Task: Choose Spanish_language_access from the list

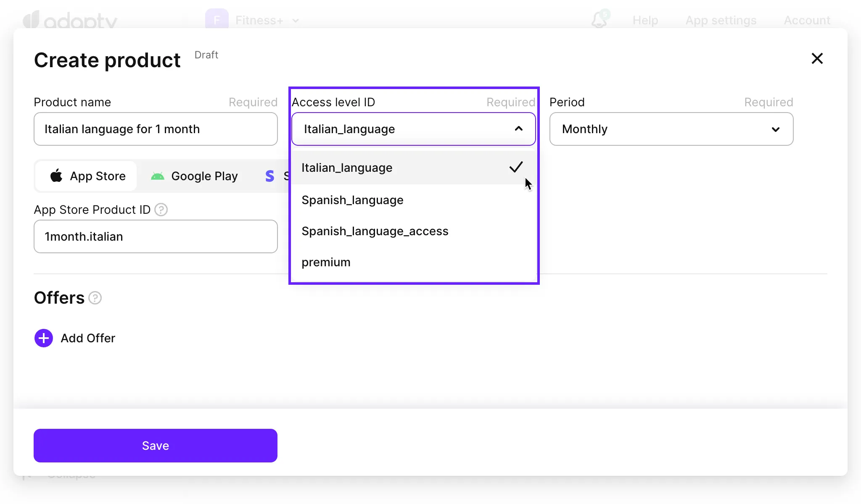Action: (375, 231)
